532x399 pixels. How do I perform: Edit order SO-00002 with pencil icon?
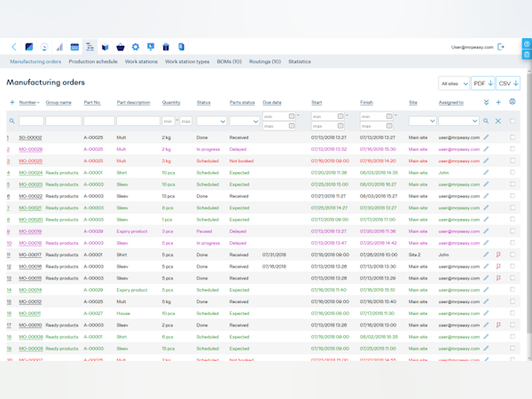click(x=486, y=137)
